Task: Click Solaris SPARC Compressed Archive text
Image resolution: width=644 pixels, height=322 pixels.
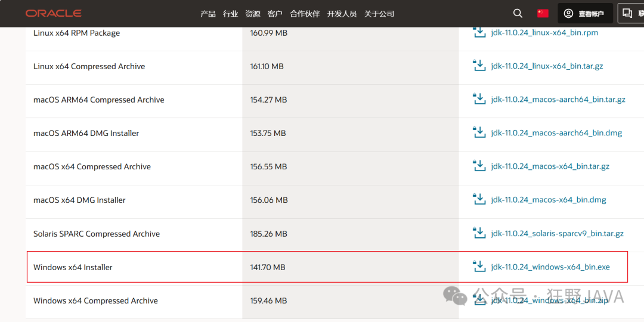Action: 97,234
